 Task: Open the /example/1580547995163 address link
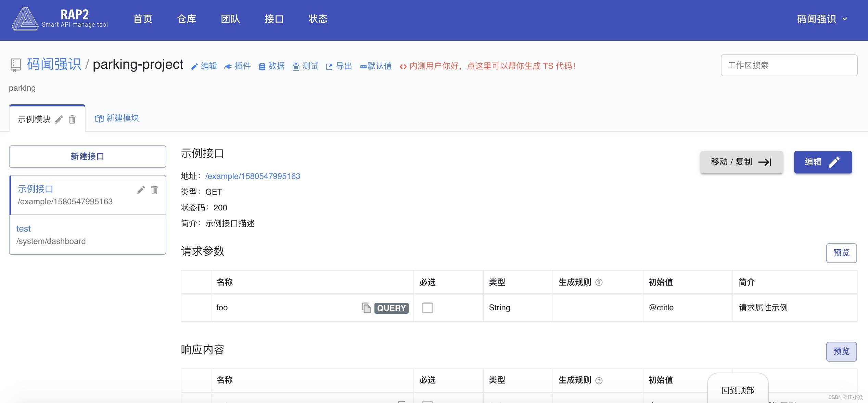[253, 176]
